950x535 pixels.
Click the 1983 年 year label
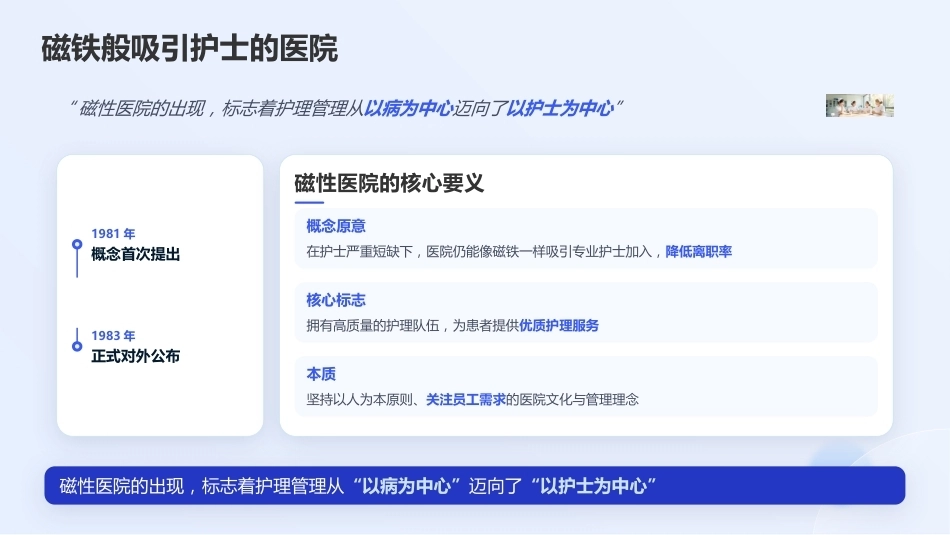113,335
